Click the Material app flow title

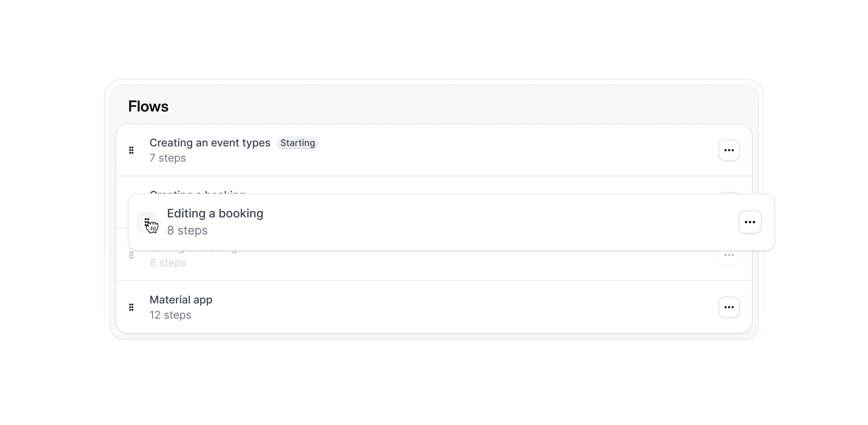coord(181,300)
